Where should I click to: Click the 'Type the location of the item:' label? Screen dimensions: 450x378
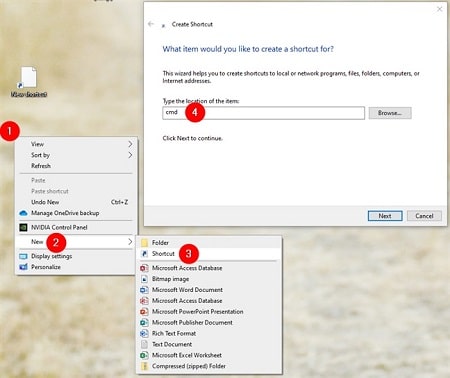[201, 101]
